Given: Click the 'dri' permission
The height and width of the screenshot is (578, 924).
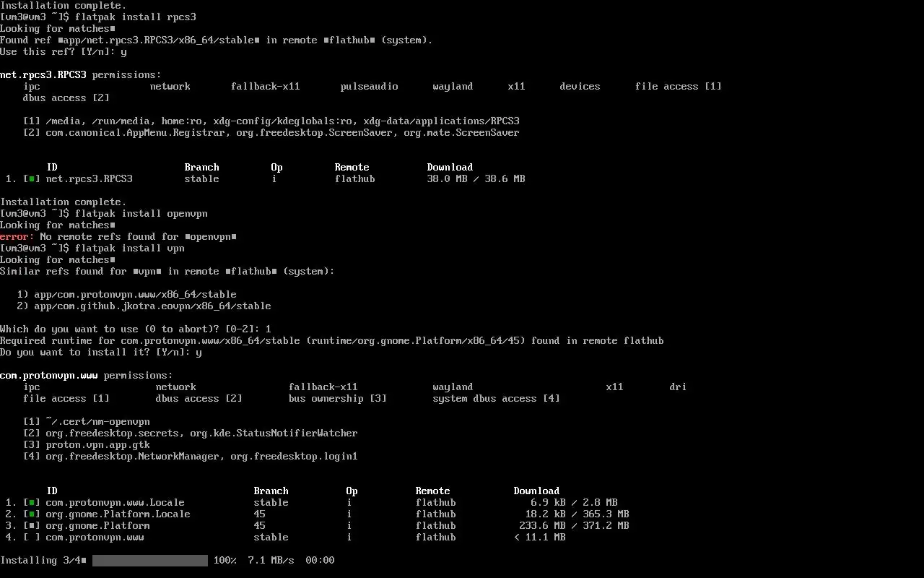Looking at the screenshot, I should coord(679,387).
